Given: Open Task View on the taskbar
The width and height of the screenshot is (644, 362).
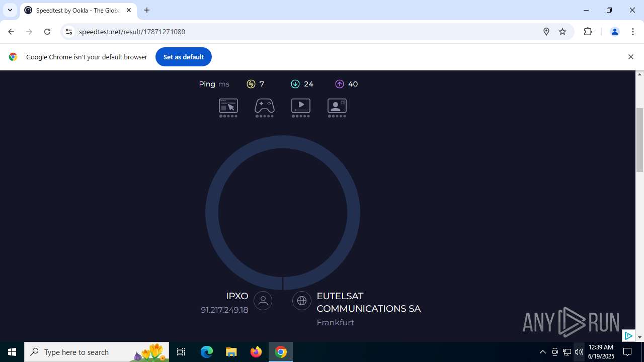Looking at the screenshot, I should coord(181,352).
